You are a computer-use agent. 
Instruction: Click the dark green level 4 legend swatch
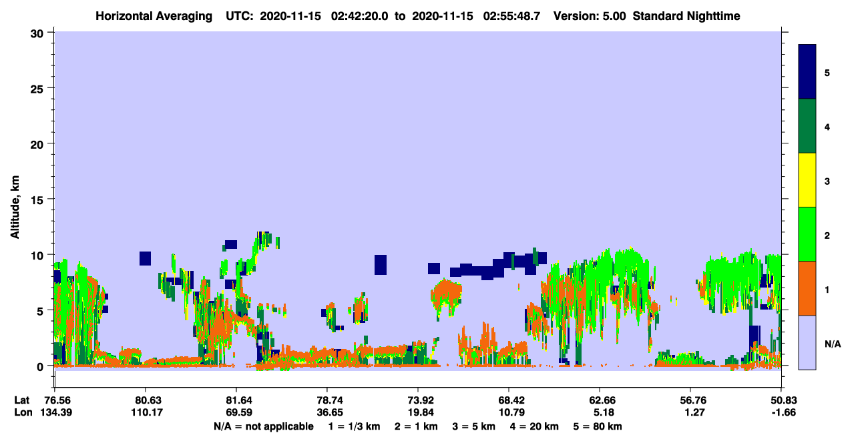tap(807, 126)
